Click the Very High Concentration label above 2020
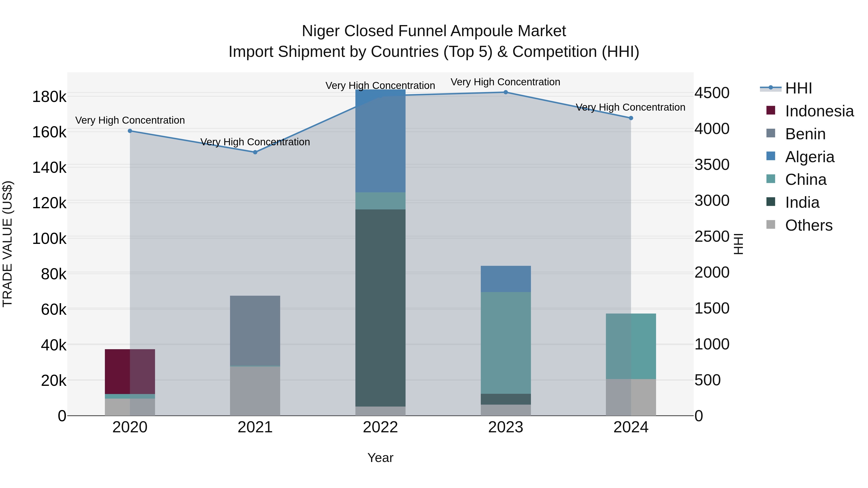Viewport: 868px width, 488px height. [x=130, y=120]
